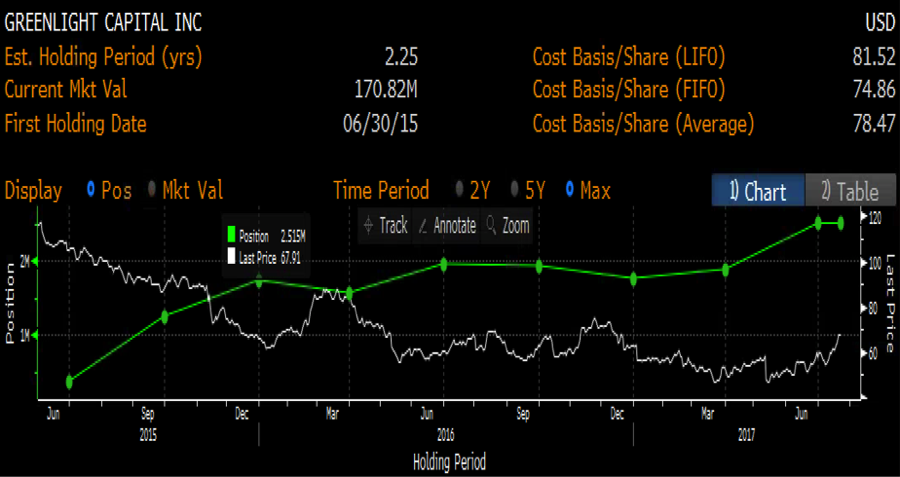Select the Max time period
The image size is (900, 477).
point(569,191)
